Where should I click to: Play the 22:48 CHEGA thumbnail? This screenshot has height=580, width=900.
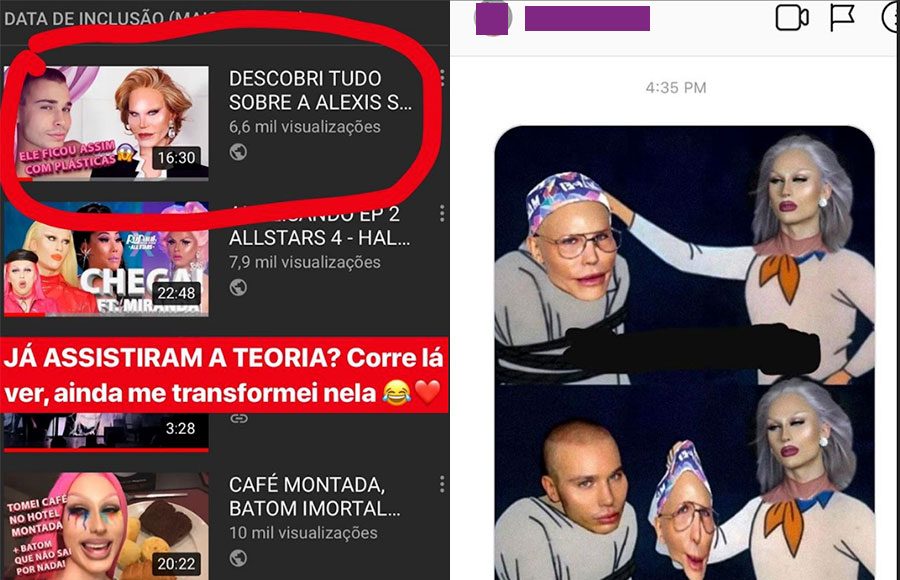click(106, 258)
